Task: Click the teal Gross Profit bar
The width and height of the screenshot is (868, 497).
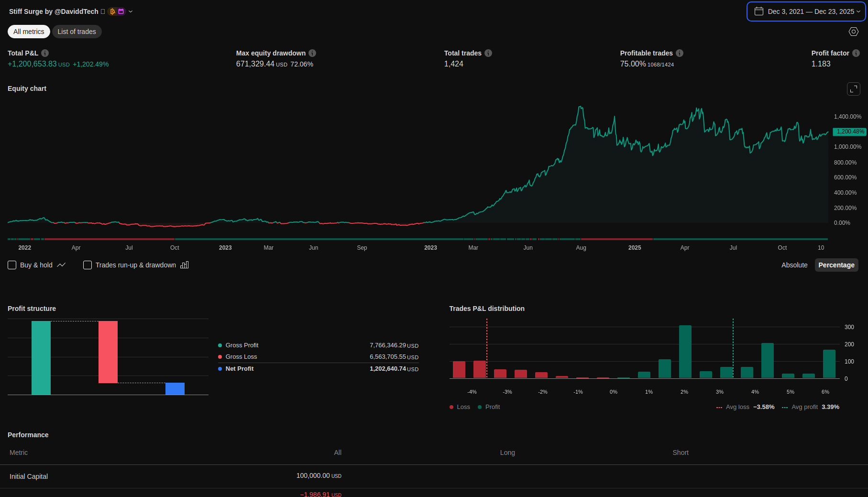Action: pos(41,358)
